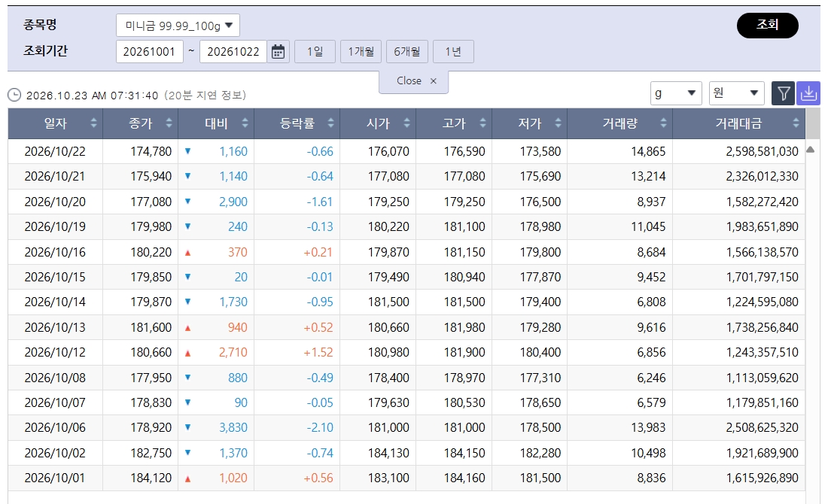The width and height of the screenshot is (828, 504).
Task: Select date cell 2026/10/20
Action: [55, 202]
